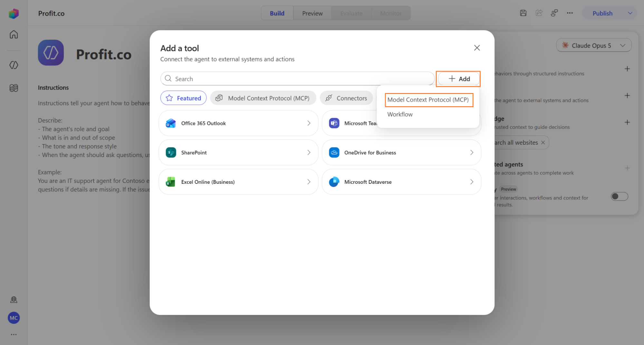Switch to the Preview tab
The image size is (644, 345).
click(x=312, y=13)
